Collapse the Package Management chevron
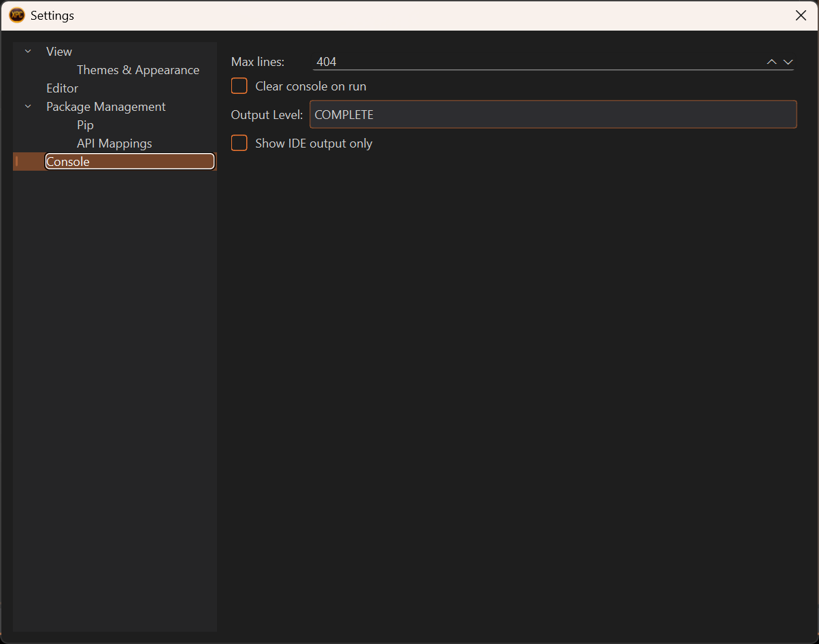 (x=28, y=107)
